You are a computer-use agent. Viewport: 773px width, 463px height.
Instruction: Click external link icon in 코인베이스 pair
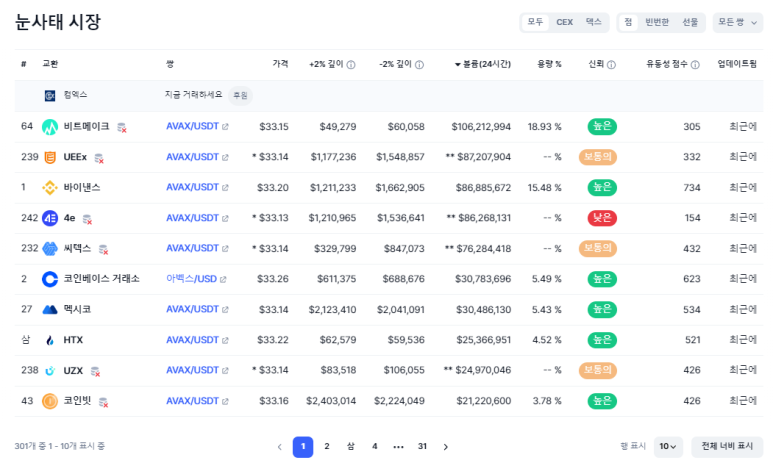click(223, 280)
